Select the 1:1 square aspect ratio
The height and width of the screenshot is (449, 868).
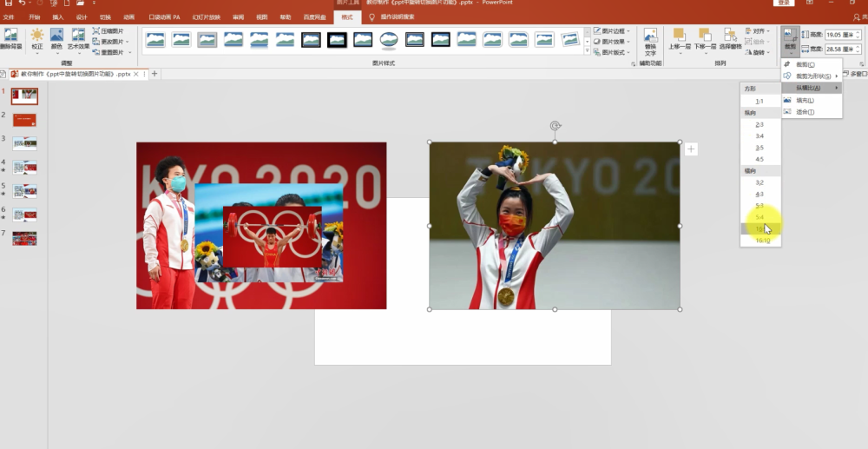(761, 101)
